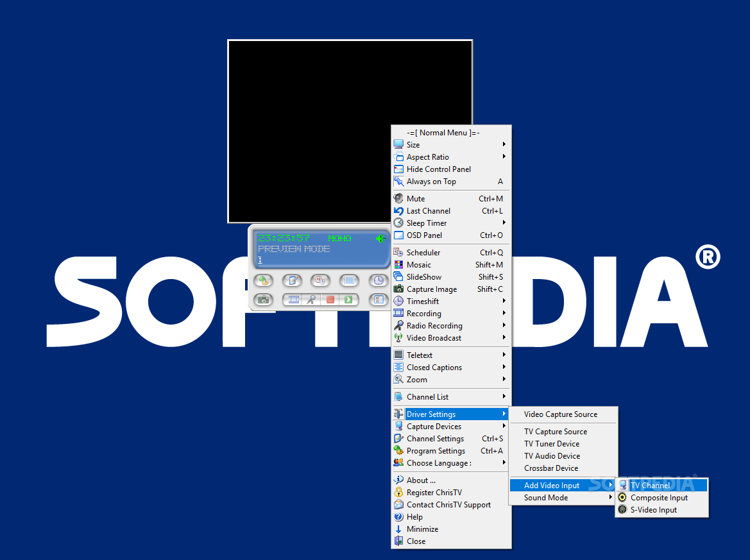Open Scheduler from the menu
Screen dimensions: 750x560
(451, 253)
